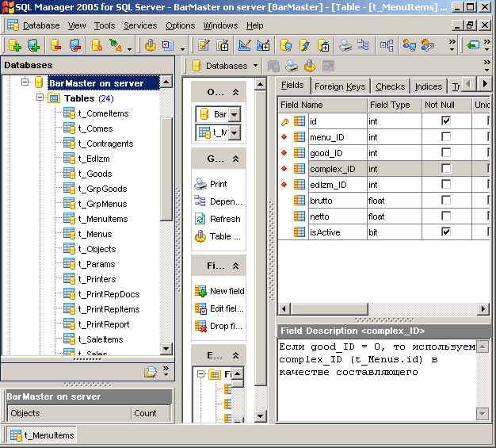This screenshot has width=496, height=448.
Task: Click the Databases tree vertical scrollbar thumb
Action: [166, 169]
